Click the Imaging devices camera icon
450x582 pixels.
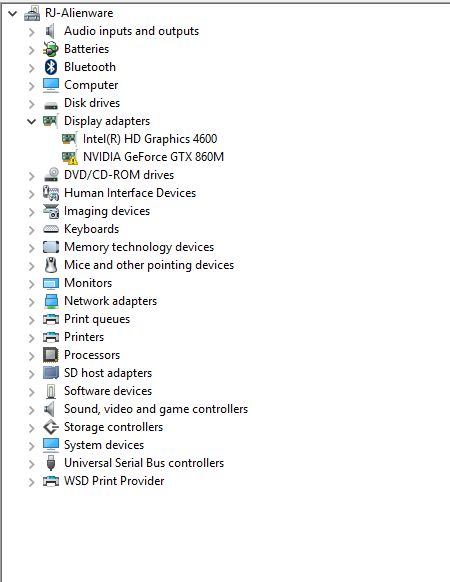(51, 211)
